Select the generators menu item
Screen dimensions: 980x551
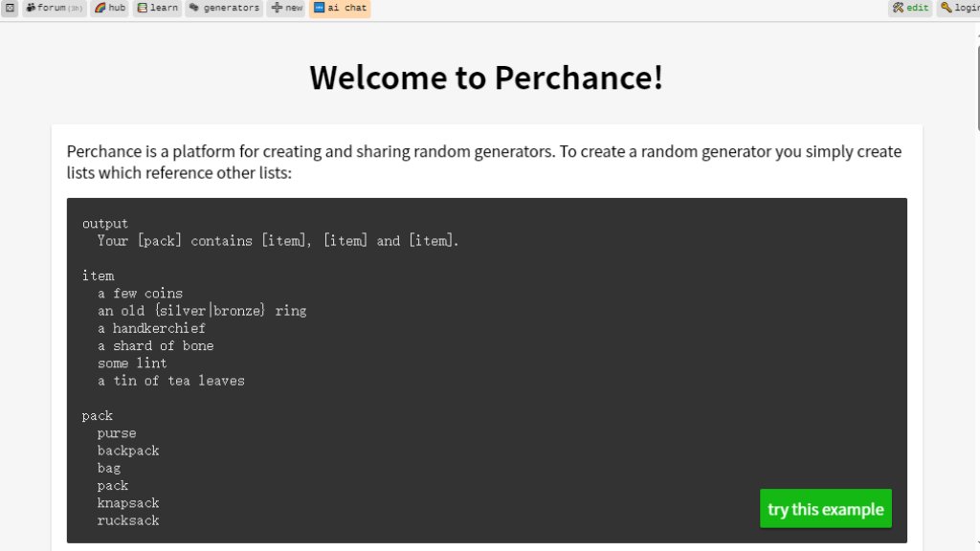232,8
